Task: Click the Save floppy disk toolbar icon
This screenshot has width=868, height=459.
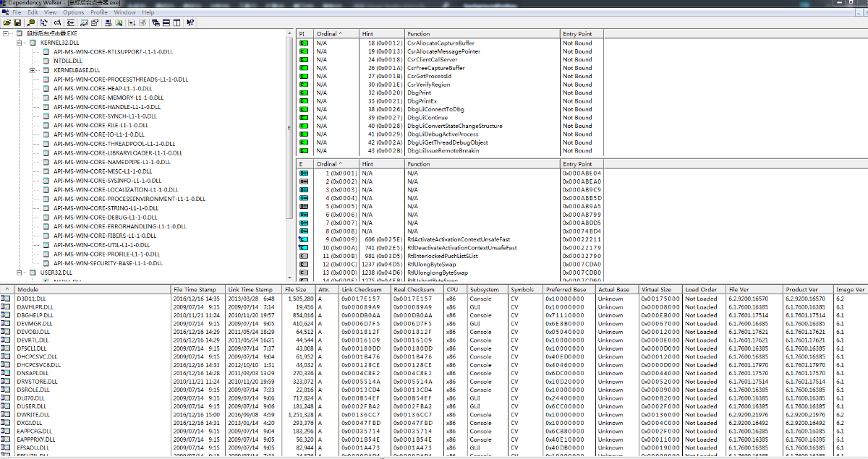Action: (x=17, y=22)
